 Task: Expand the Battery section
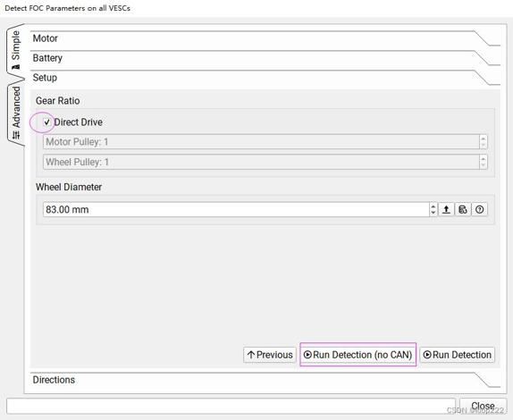coord(265,58)
